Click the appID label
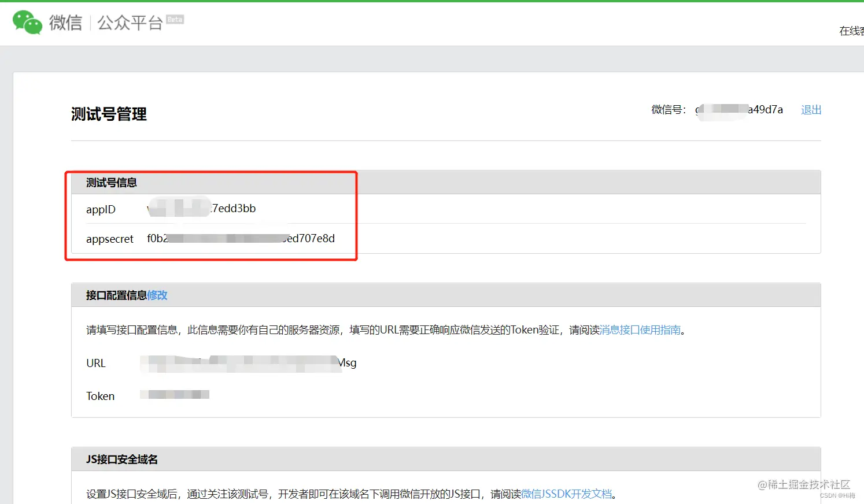 [101, 209]
